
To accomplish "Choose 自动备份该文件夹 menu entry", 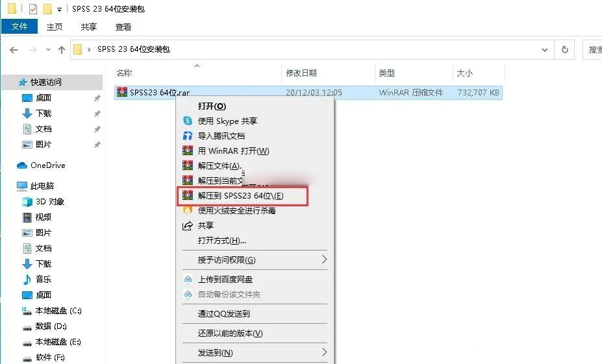I will [x=255, y=294].
